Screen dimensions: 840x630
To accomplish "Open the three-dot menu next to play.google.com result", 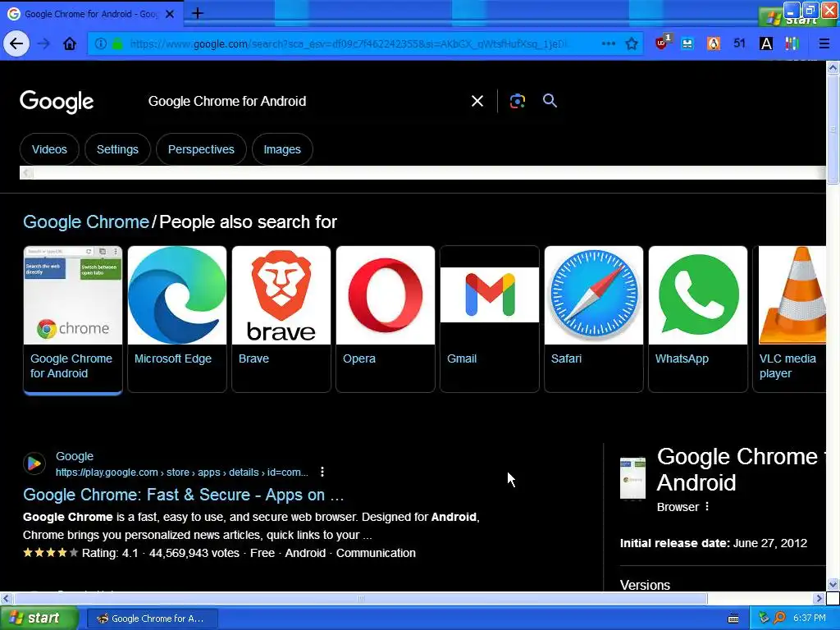I will 322,472.
